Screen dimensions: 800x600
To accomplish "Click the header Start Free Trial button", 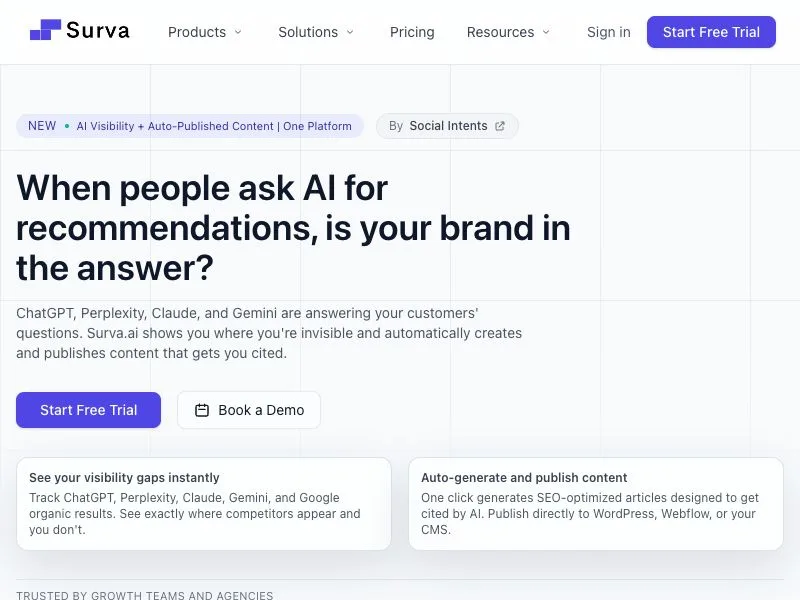I will 711,32.
